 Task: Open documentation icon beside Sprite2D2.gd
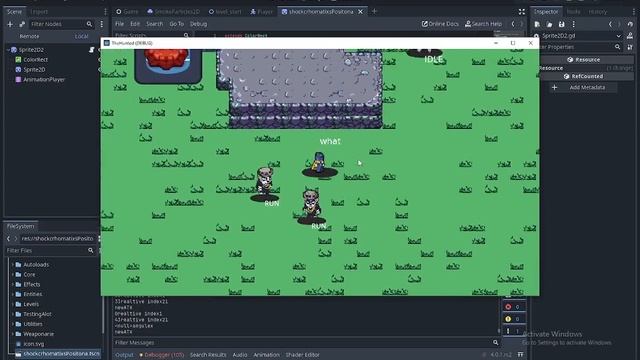pyautogui.click(x=630, y=36)
